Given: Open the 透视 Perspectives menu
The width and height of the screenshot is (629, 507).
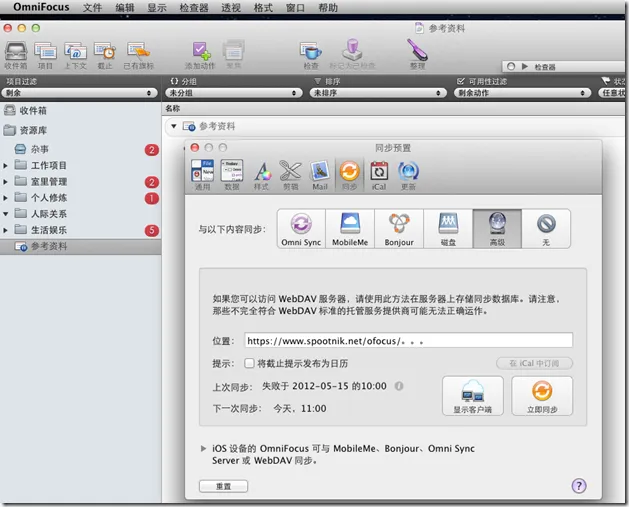Looking at the screenshot, I should (231, 8).
